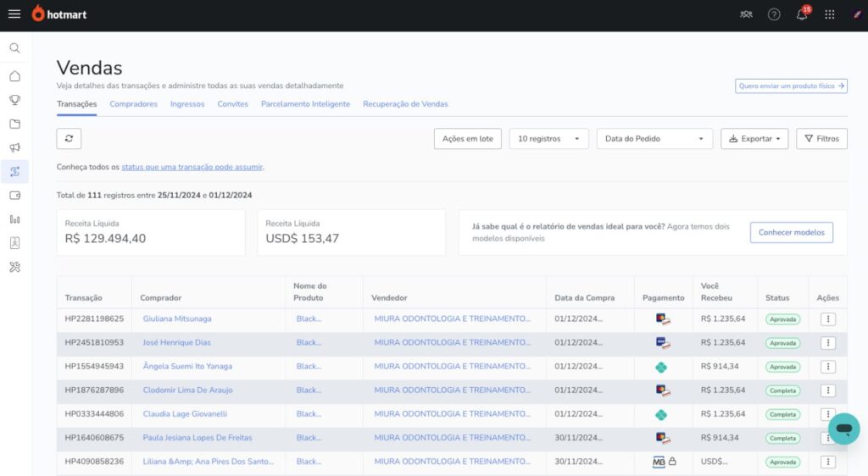Image resolution: width=868 pixels, height=476 pixels.
Task: Go to the Home sidebar icon
Action: click(x=15, y=75)
